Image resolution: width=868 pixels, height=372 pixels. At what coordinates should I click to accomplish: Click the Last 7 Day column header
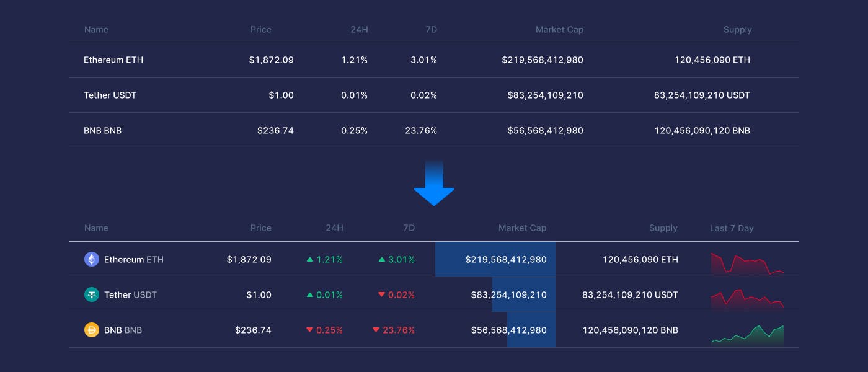pyautogui.click(x=732, y=228)
